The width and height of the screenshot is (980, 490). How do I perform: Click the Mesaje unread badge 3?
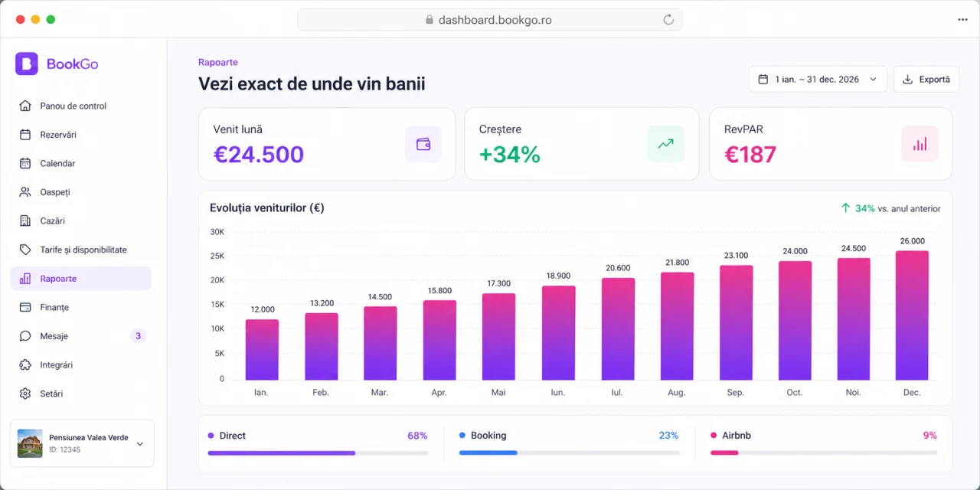pos(138,336)
